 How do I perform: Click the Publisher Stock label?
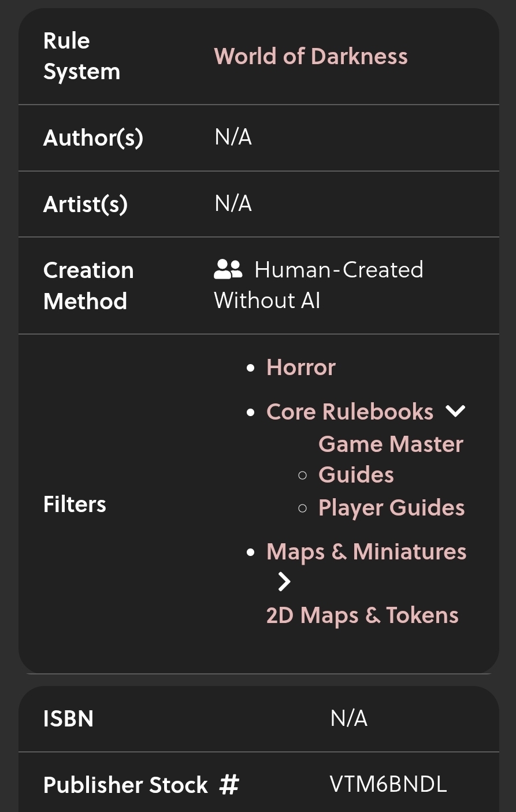tap(125, 785)
